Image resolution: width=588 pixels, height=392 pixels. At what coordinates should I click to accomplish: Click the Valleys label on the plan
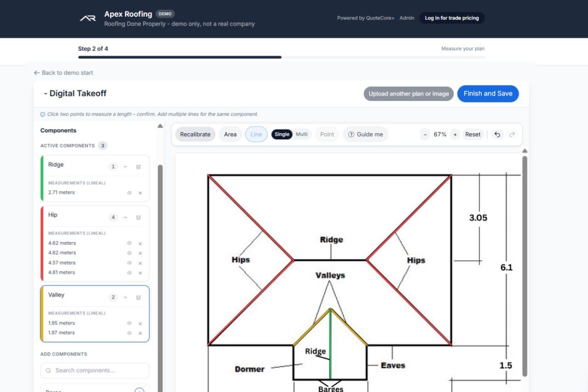(x=330, y=275)
